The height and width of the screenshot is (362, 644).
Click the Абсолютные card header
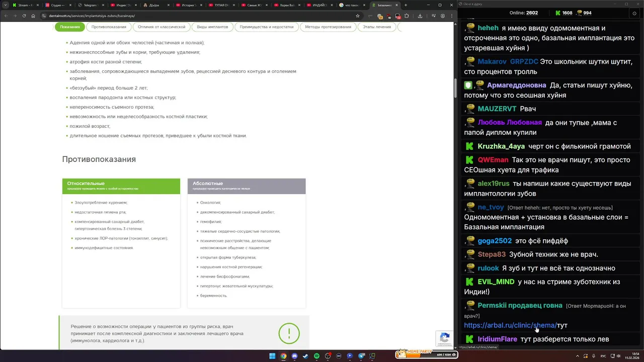pyautogui.click(x=247, y=186)
